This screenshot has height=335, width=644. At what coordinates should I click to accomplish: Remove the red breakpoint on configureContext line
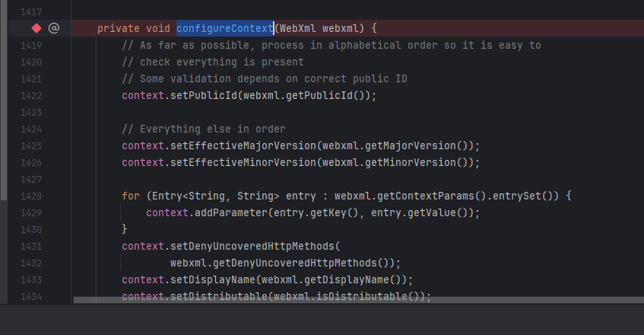[x=36, y=28]
